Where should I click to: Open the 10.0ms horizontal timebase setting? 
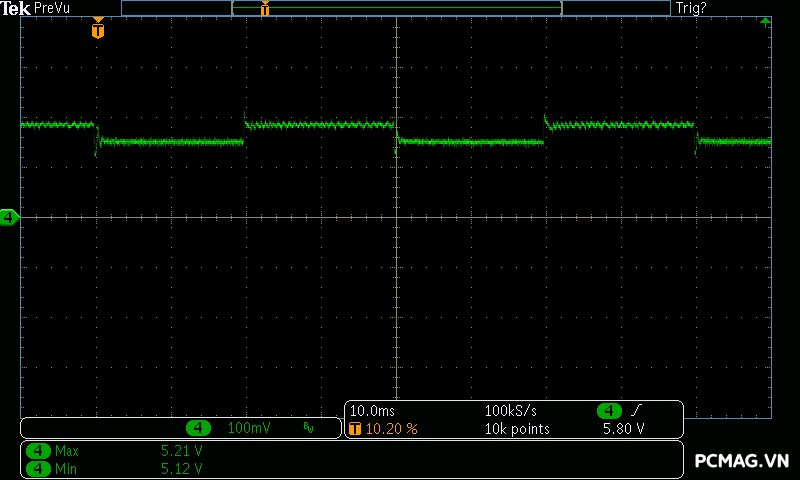coord(371,411)
